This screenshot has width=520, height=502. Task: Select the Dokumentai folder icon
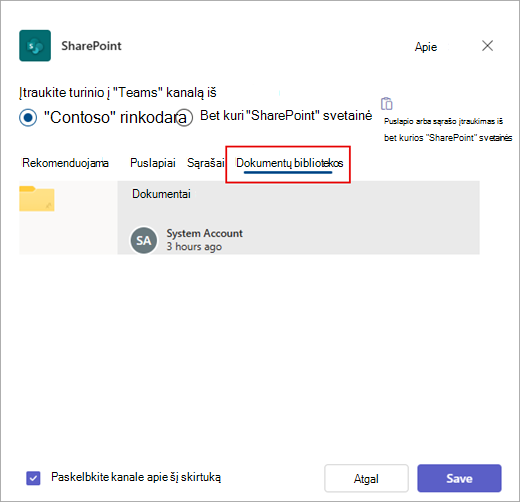click(x=37, y=198)
